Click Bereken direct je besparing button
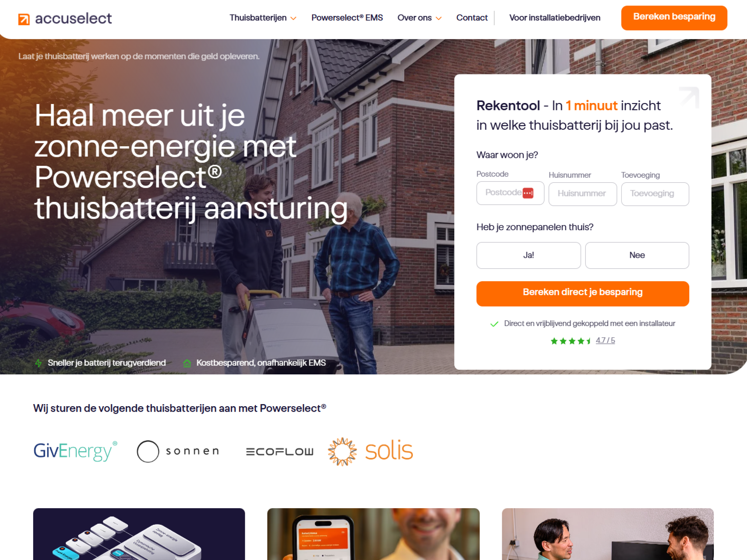747x560 pixels. tap(583, 293)
